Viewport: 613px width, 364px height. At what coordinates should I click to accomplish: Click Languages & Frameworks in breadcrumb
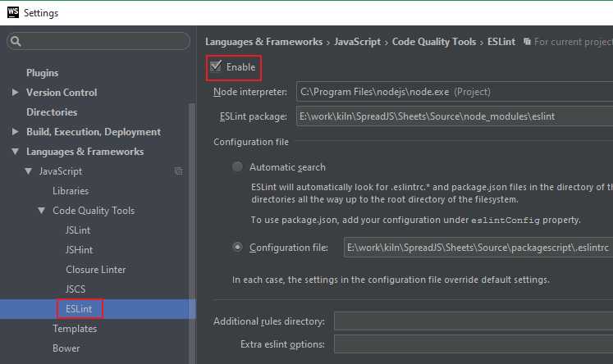click(x=264, y=42)
